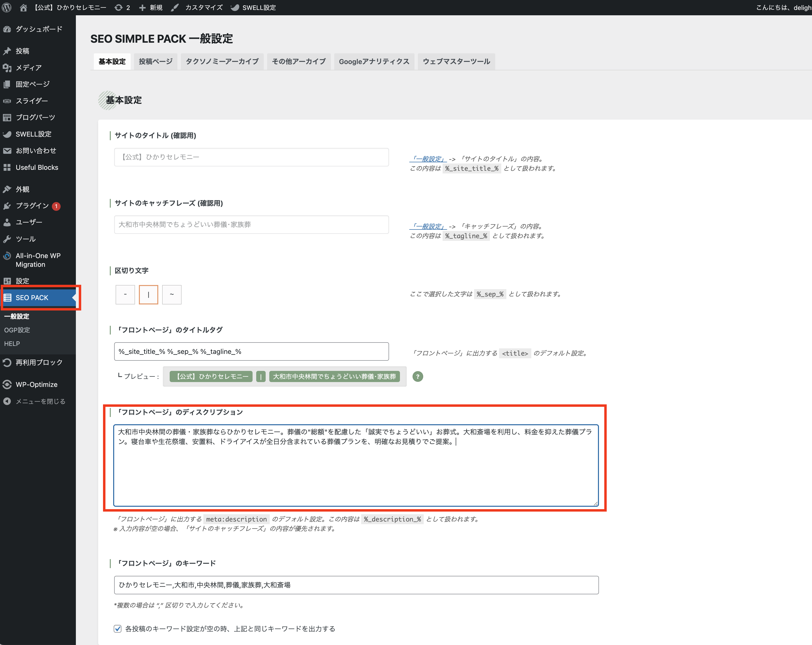
Task: Open All-in-One WP Migration menu
Action: point(38,260)
